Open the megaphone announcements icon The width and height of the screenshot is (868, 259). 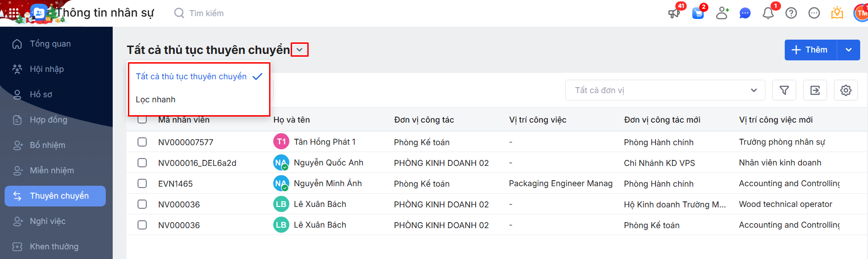(674, 13)
